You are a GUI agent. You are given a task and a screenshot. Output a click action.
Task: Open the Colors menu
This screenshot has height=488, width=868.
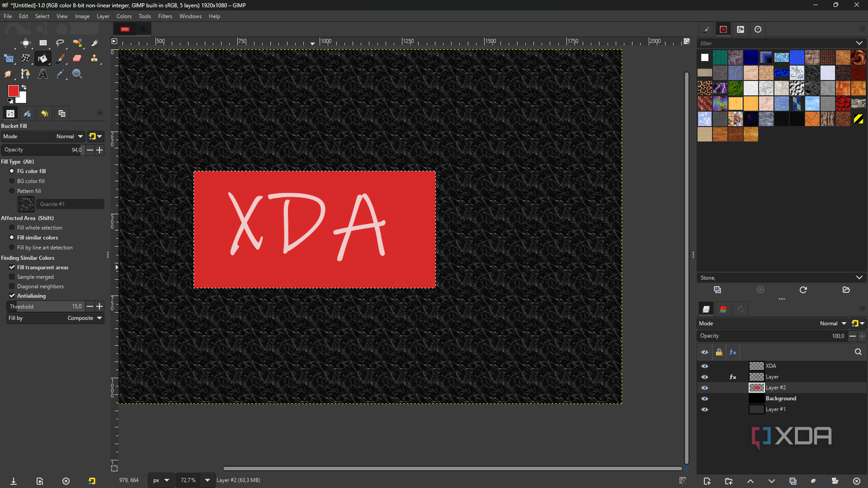(124, 16)
